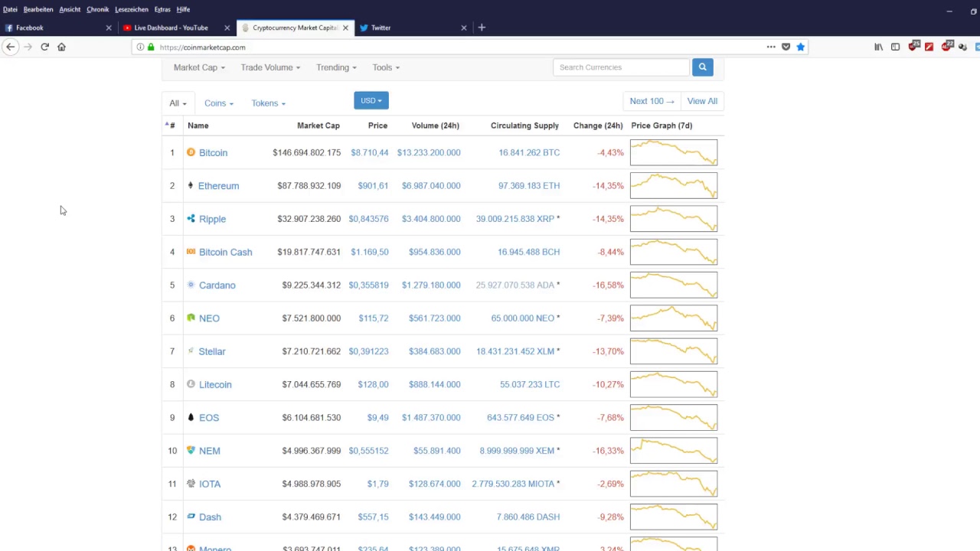980x551 pixels.
Task: Click the browser forward arrow
Action: point(28,47)
